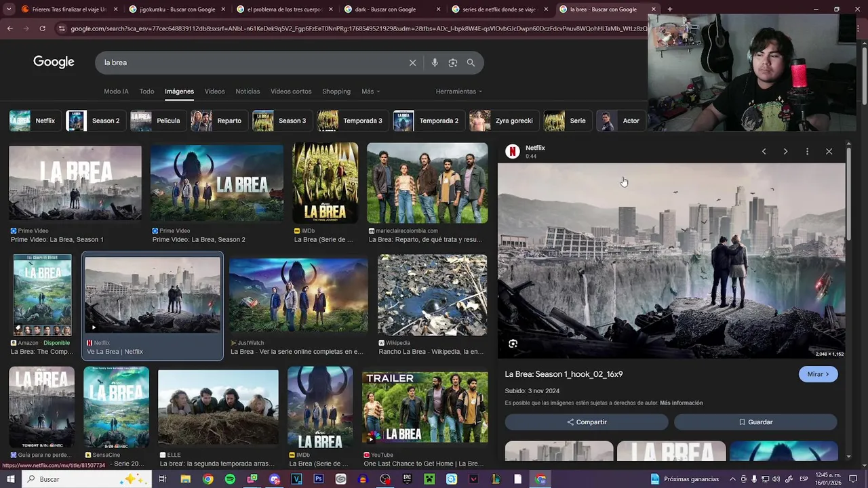Switch to the Modo IA tab

(116, 91)
